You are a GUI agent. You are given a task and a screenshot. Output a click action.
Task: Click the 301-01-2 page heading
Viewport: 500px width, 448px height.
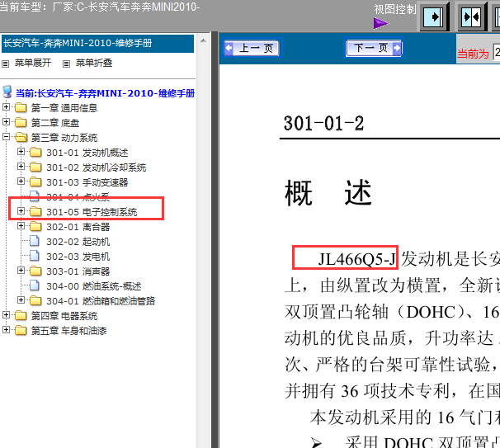coord(323,124)
